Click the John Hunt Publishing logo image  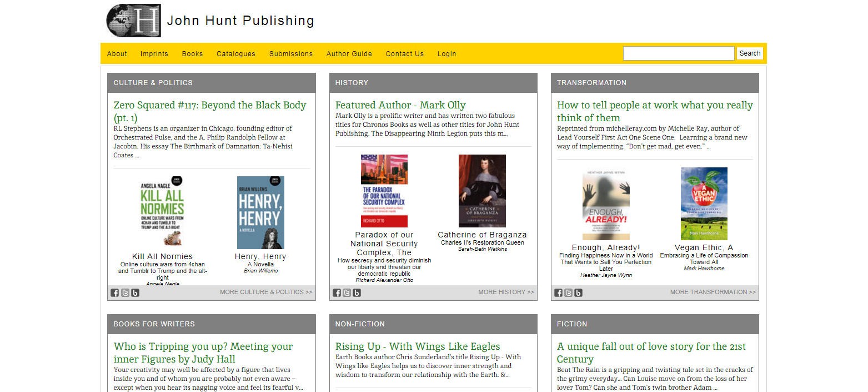coord(134,21)
